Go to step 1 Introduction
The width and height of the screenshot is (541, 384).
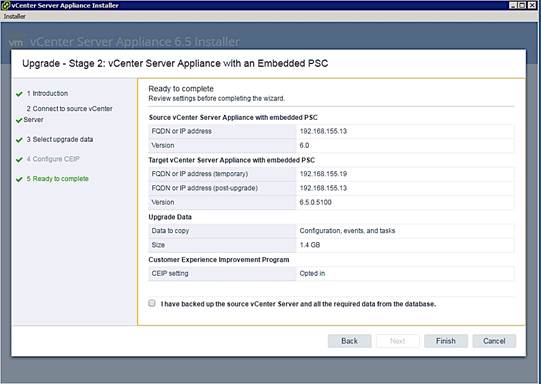pos(47,93)
